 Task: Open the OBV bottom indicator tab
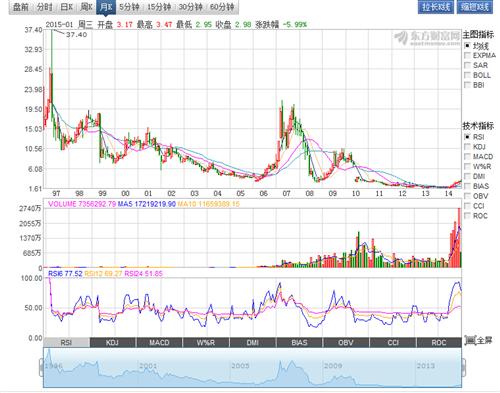click(x=346, y=343)
